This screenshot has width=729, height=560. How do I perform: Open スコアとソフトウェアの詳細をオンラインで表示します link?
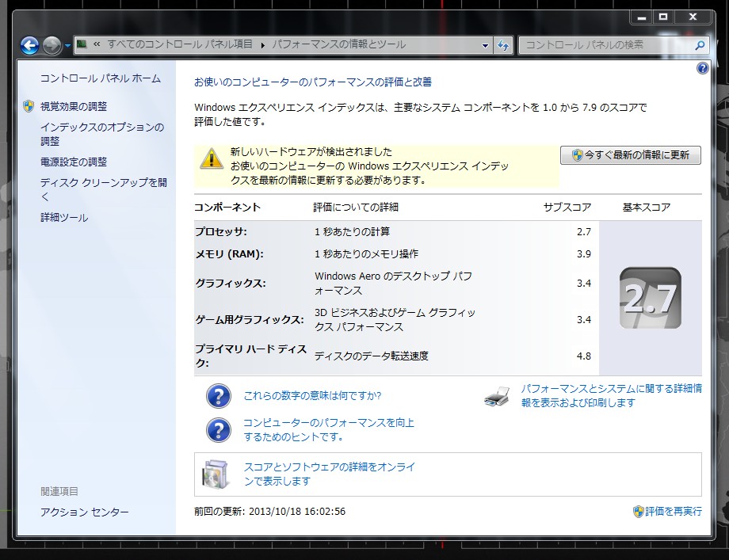(329, 474)
